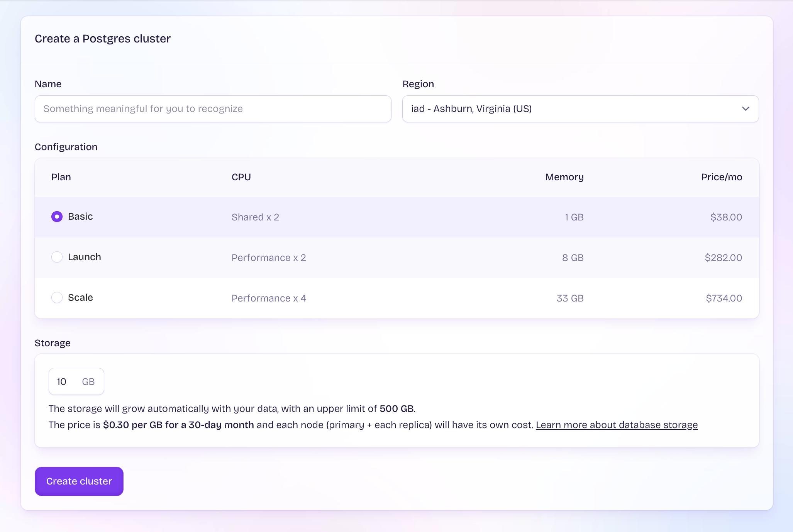Click the GB unit in storage field

88,382
